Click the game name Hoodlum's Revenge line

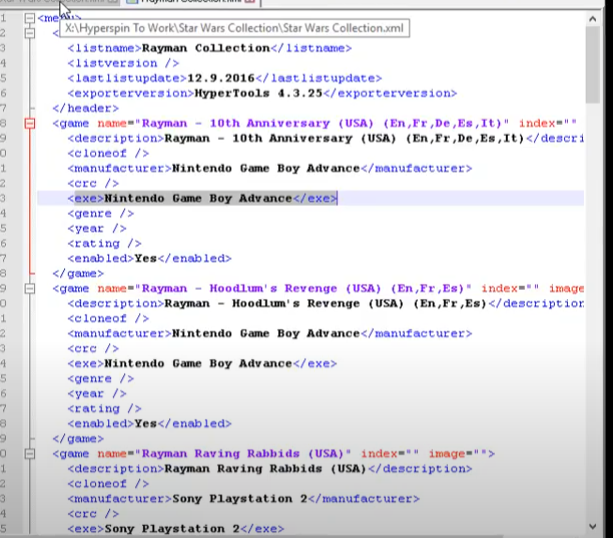tap(318, 289)
